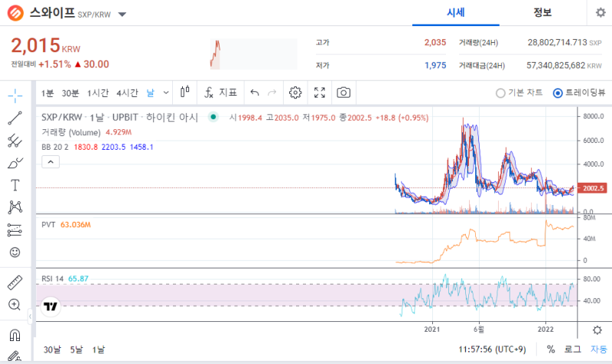The image size is (612, 364).
Task: Set interval to 30분
Action: tap(70, 93)
